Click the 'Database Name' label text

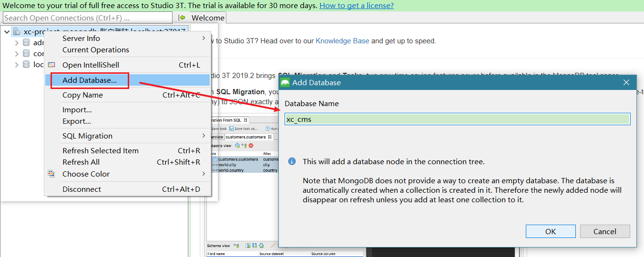click(312, 103)
